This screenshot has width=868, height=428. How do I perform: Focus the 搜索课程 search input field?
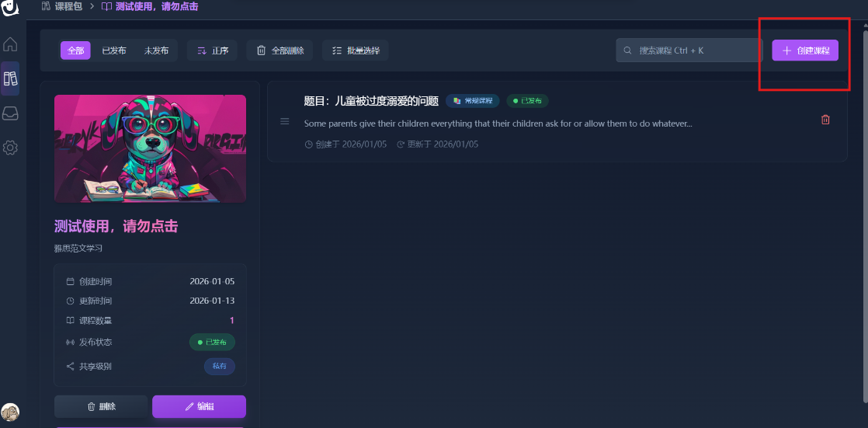click(x=695, y=50)
